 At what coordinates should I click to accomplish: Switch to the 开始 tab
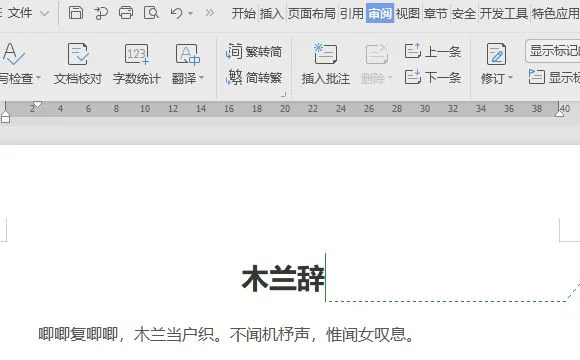[244, 14]
